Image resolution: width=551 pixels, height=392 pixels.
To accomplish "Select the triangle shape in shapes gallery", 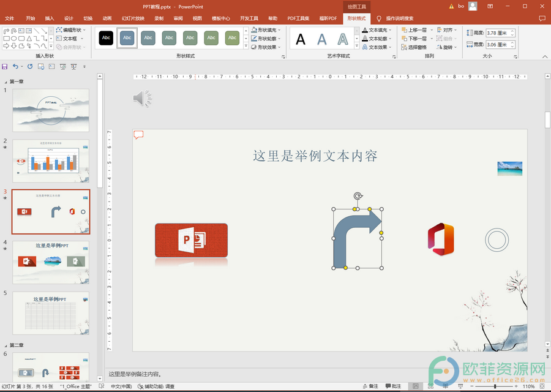I will [29, 39].
